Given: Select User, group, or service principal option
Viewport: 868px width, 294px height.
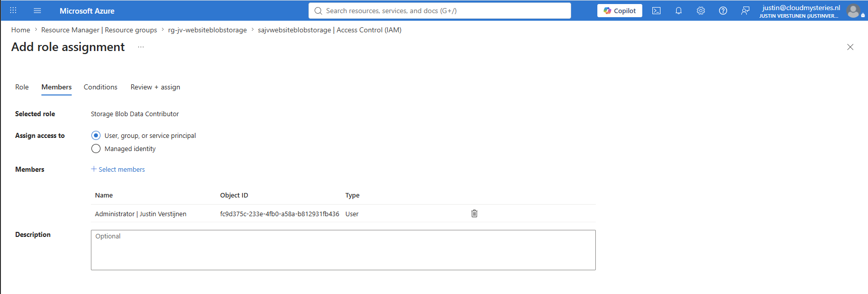Looking at the screenshot, I should tap(96, 135).
